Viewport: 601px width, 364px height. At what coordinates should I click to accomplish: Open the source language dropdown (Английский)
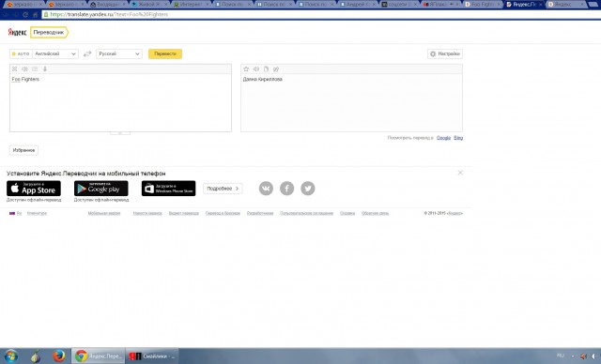coord(55,53)
